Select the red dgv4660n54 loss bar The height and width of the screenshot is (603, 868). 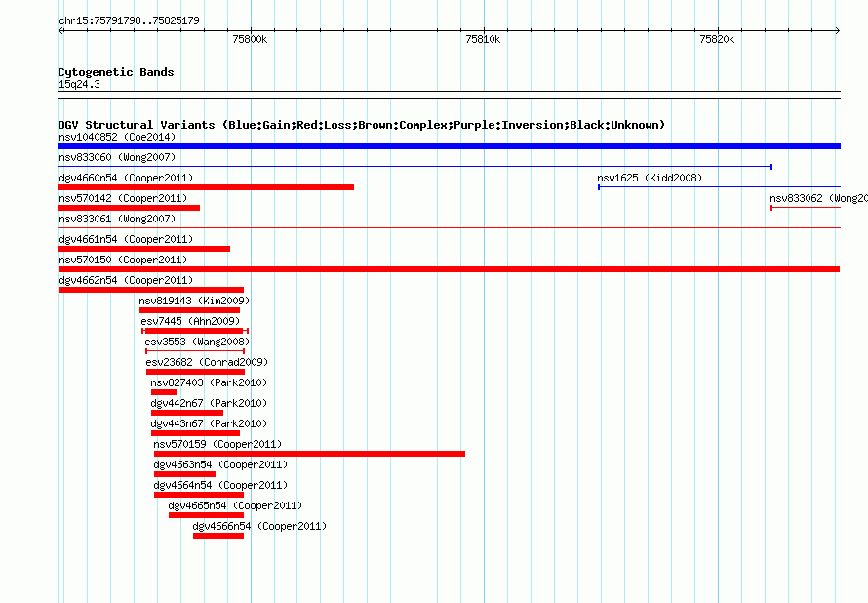coord(206,187)
